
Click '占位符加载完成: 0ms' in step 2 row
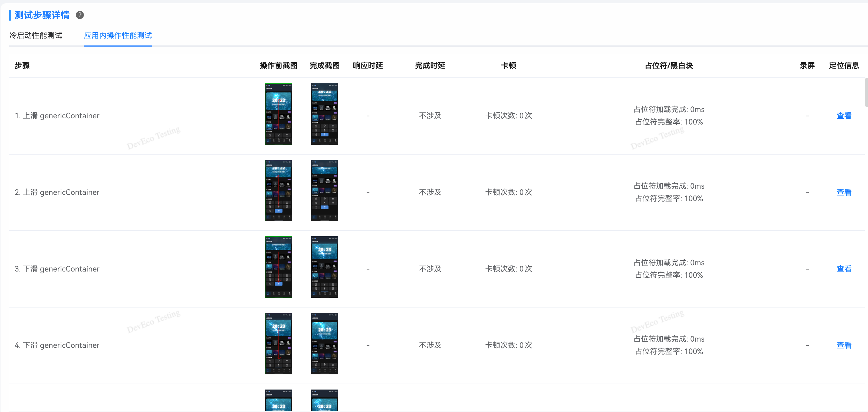669,186
